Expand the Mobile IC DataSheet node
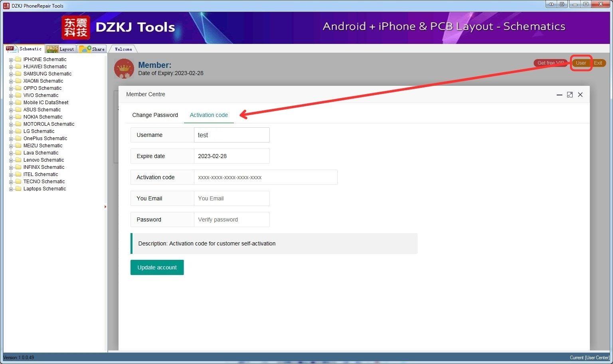 (11, 103)
